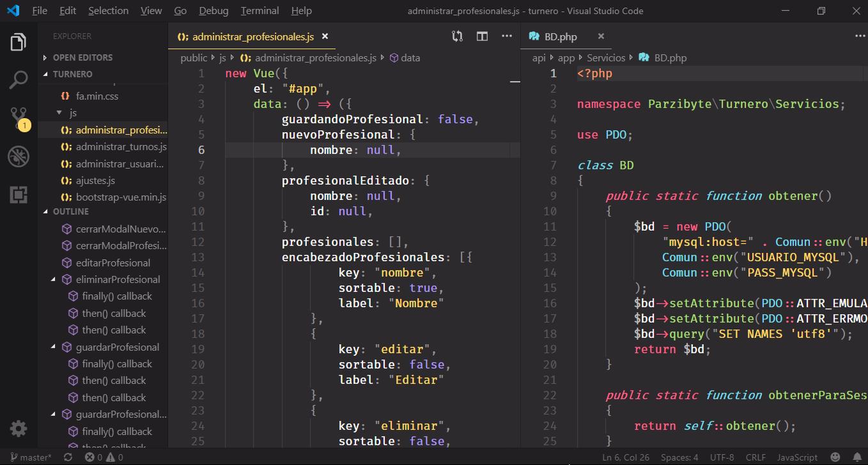Expand the OPEN EDITORS section
868x465 pixels.
82,57
